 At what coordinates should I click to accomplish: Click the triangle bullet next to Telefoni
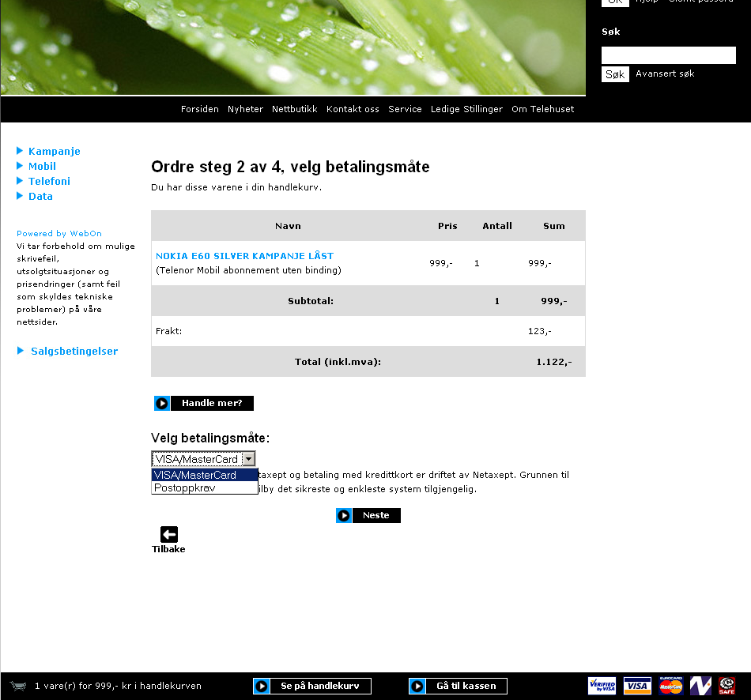click(x=20, y=180)
